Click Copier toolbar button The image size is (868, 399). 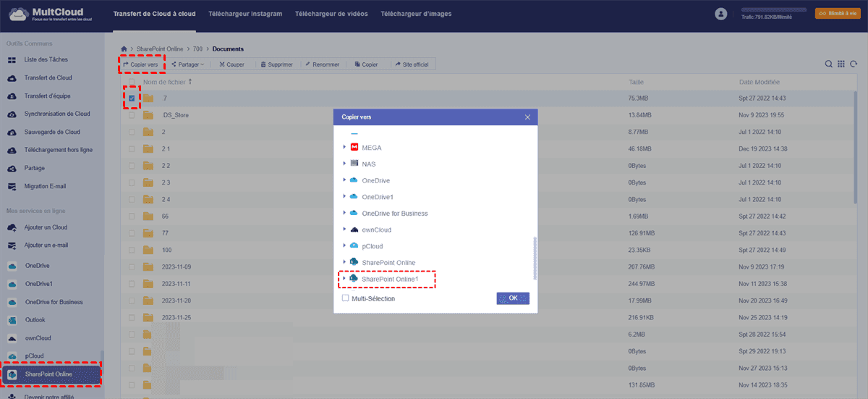(366, 64)
